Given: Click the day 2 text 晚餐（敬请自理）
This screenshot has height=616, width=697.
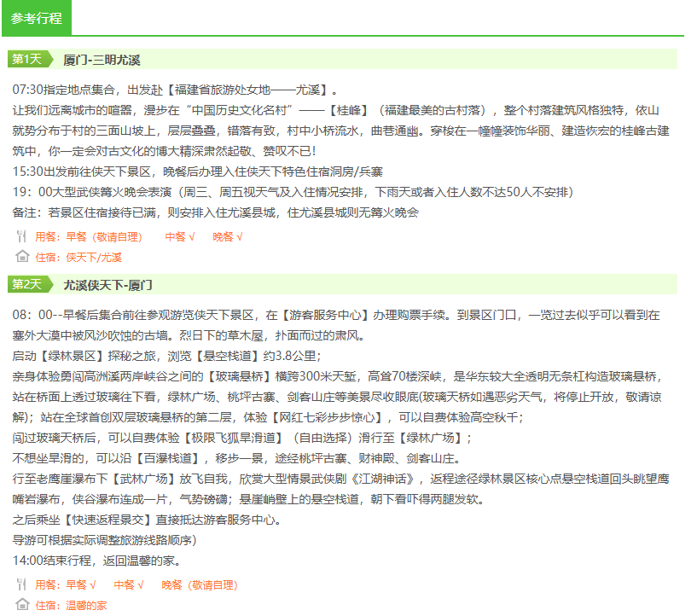Looking at the screenshot, I should pos(200,585).
